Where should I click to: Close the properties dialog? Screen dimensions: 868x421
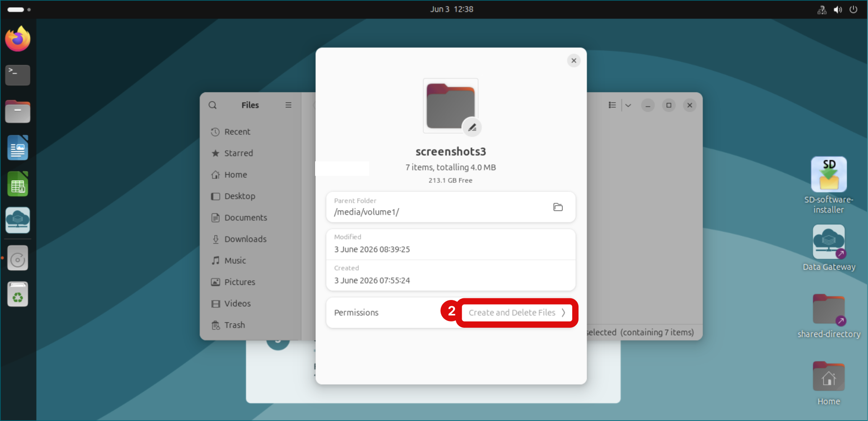573,61
